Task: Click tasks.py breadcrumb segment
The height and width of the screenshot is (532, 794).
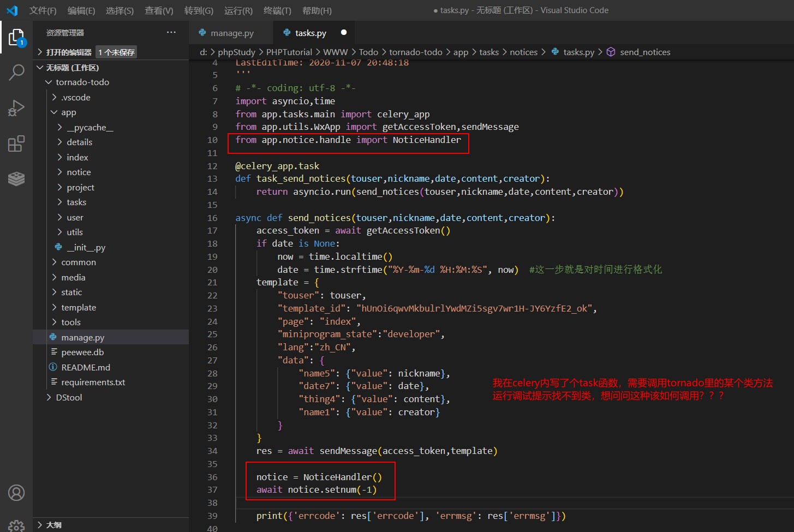Action: (x=578, y=52)
